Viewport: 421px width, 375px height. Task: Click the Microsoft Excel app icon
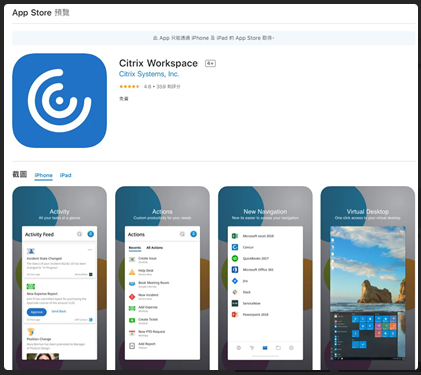(235, 236)
